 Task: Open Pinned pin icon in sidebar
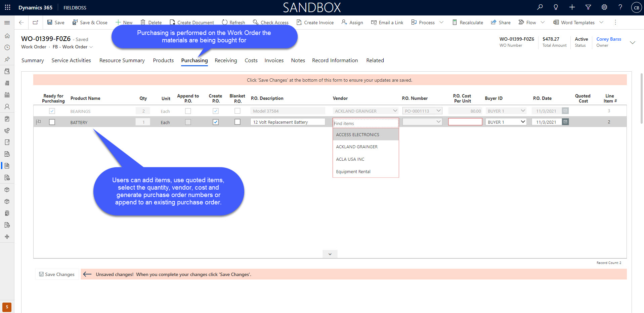pyautogui.click(x=7, y=59)
